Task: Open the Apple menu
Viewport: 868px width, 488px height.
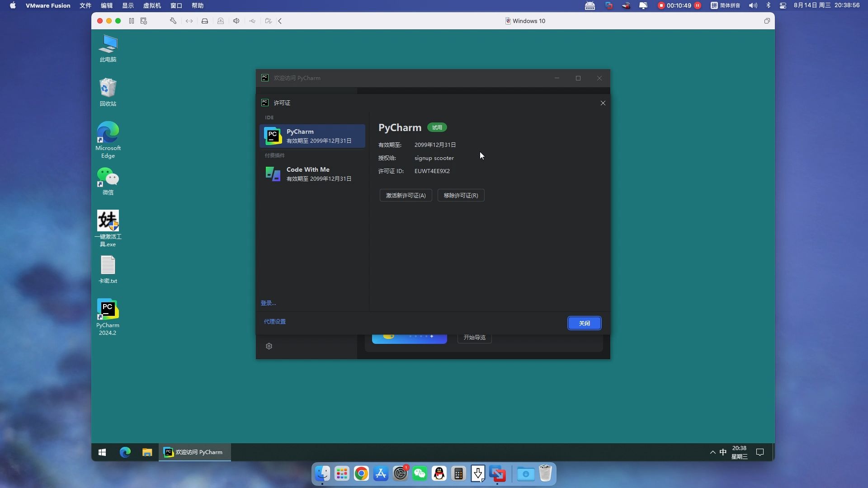Action: (x=13, y=5)
